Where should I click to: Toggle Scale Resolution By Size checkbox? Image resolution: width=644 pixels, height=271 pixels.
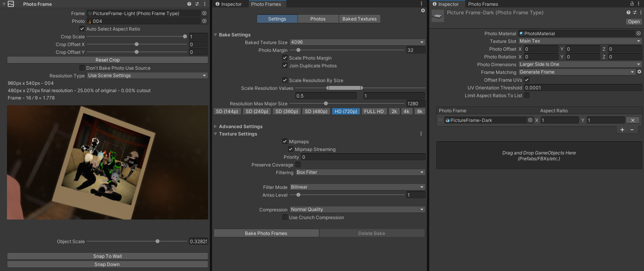point(285,80)
